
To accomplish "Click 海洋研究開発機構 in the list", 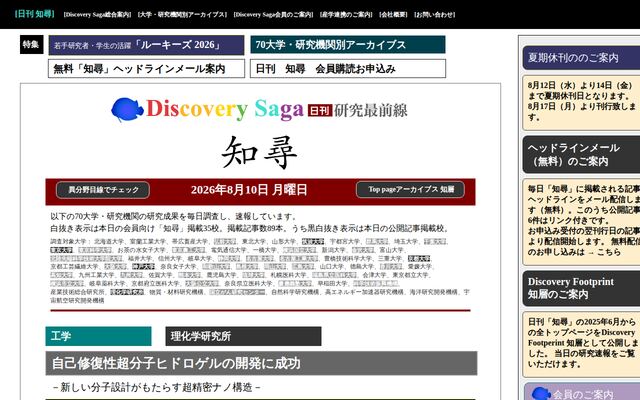I will coord(433,292).
